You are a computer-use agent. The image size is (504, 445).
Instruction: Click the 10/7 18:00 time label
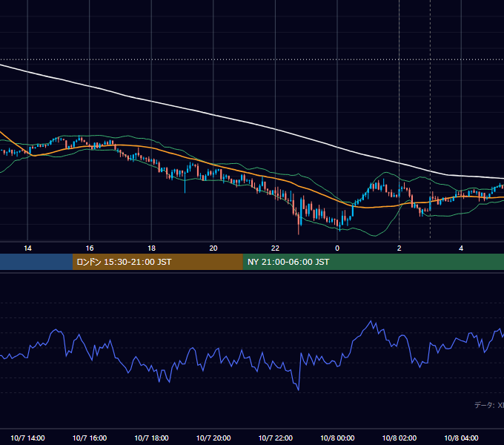click(x=151, y=438)
